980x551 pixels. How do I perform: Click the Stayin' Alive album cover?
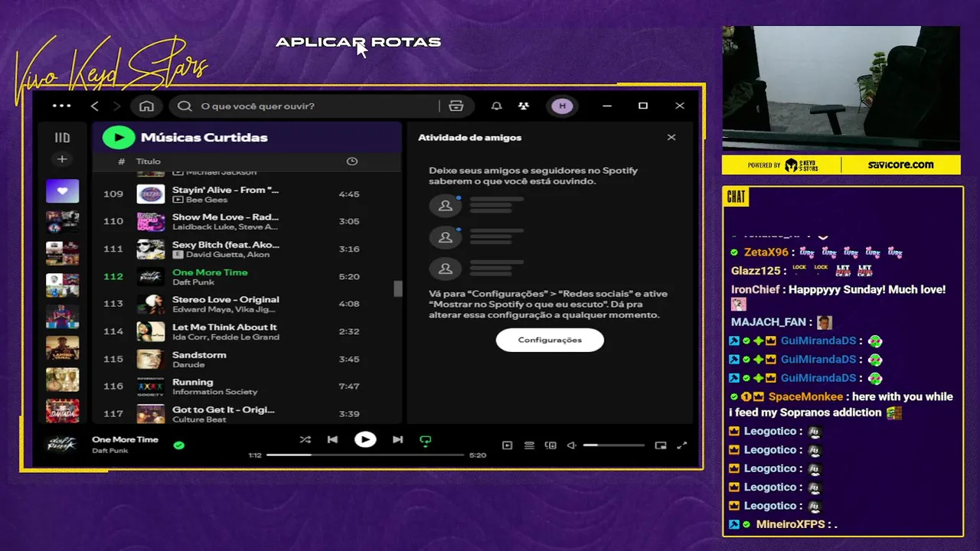[x=151, y=194]
